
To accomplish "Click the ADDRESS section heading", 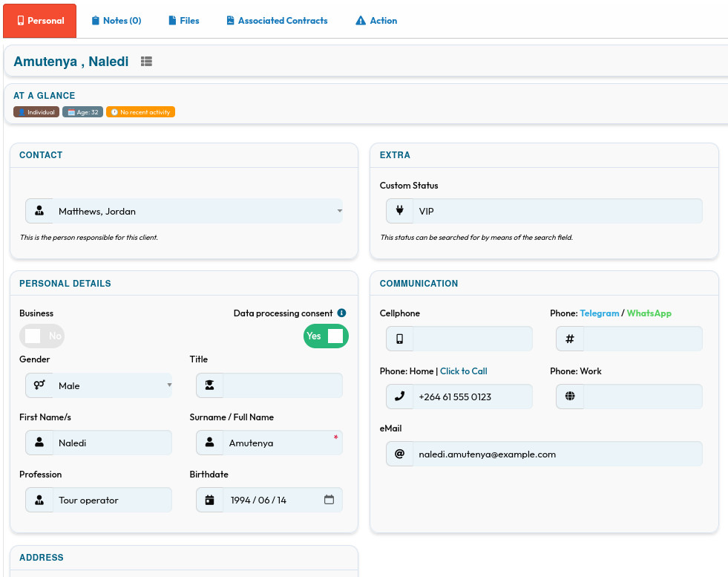I will [x=42, y=558].
